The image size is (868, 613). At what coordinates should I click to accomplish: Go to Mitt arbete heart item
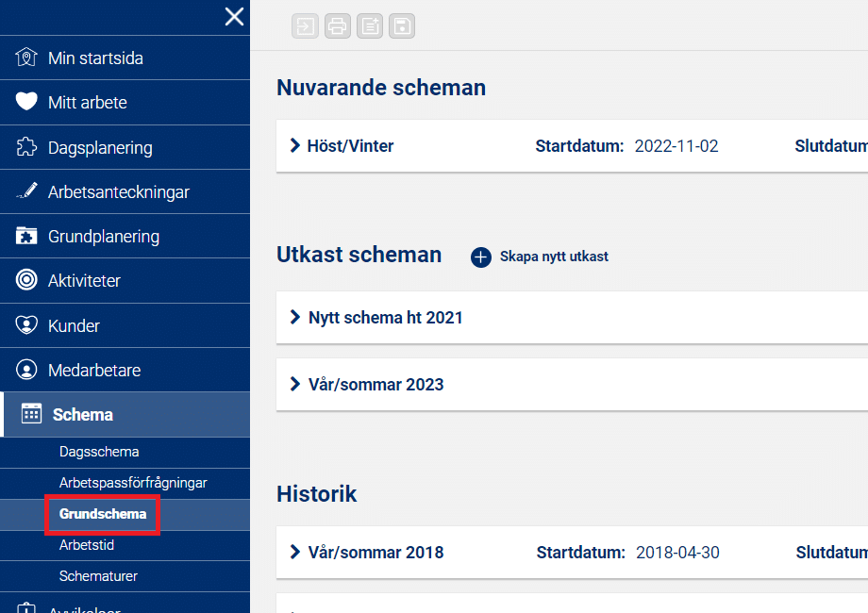[87, 103]
